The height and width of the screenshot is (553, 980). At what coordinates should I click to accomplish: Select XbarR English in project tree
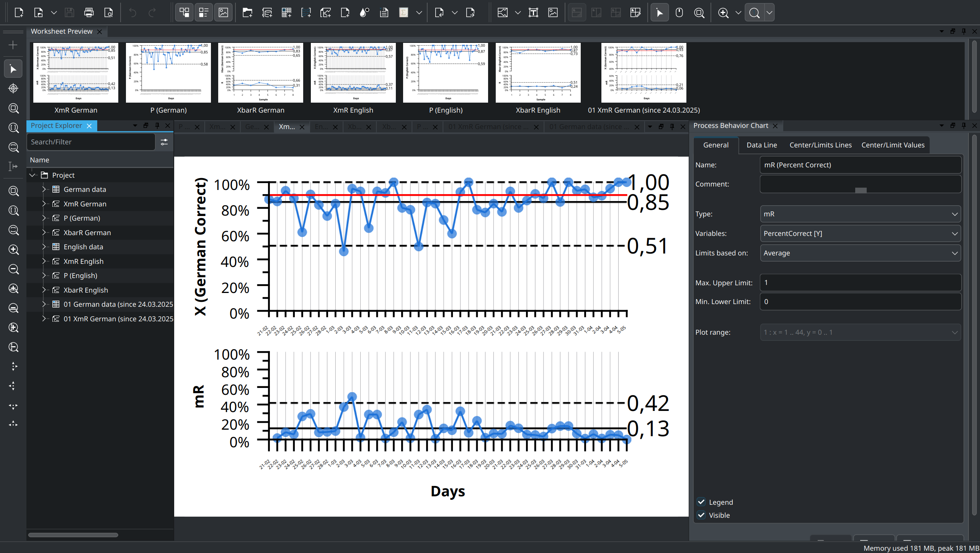tap(86, 290)
